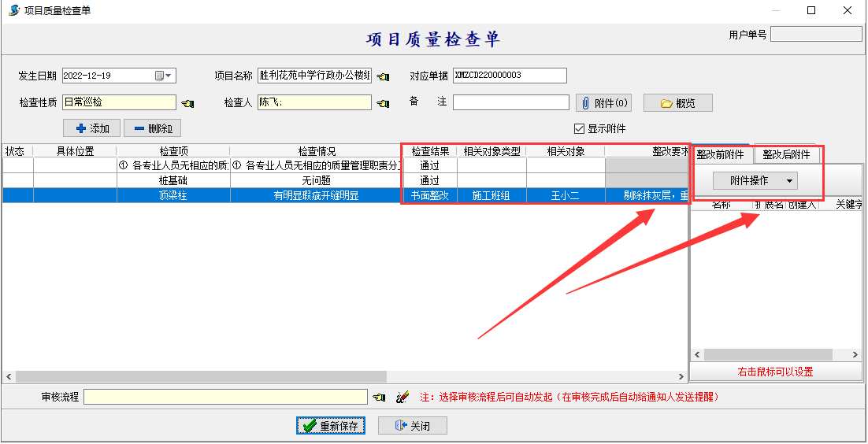This screenshot has height=444, width=868.
Task: Click the 关闭 button
Action: pos(413,426)
